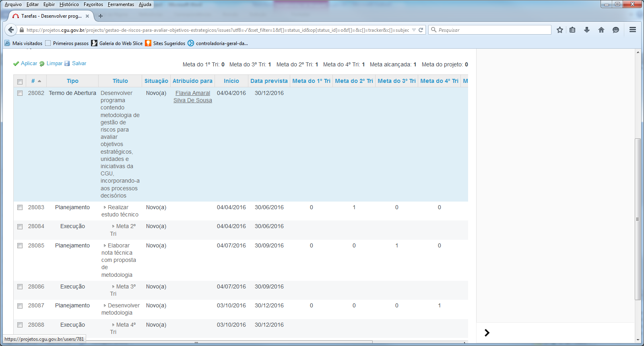Click the reload page icon
This screenshot has height=346, width=644.
coord(421,30)
